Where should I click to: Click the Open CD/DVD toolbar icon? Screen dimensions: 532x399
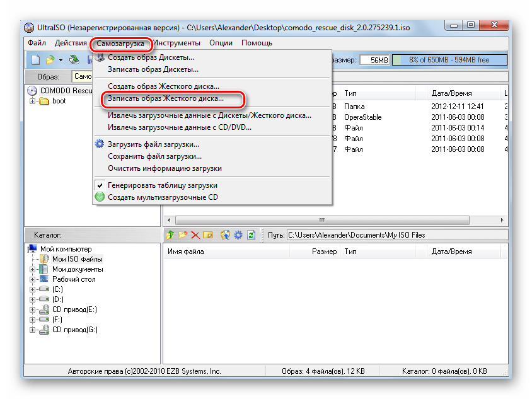point(74,60)
